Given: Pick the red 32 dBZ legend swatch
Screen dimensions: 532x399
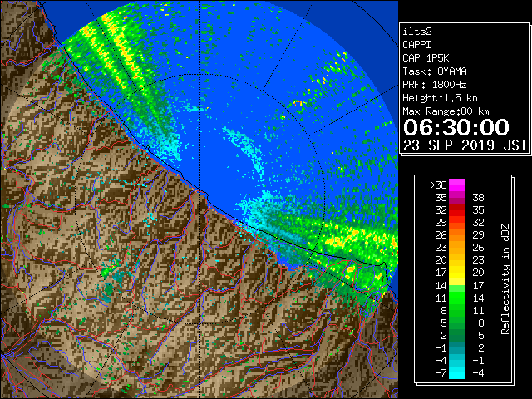Looking at the screenshot, I should pyautogui.click(x=457, y=210).
